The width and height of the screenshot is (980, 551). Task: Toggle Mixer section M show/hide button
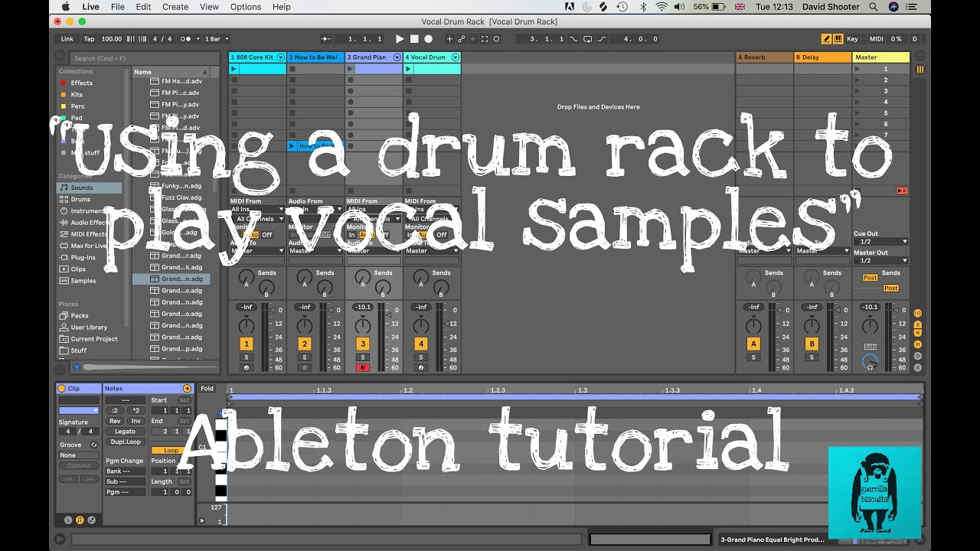point(917,344)
